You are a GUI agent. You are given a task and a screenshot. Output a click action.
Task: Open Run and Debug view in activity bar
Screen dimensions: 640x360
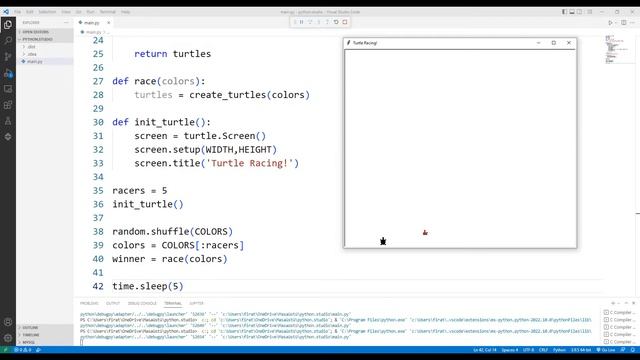pyautogui.click(x=8, y=73)
